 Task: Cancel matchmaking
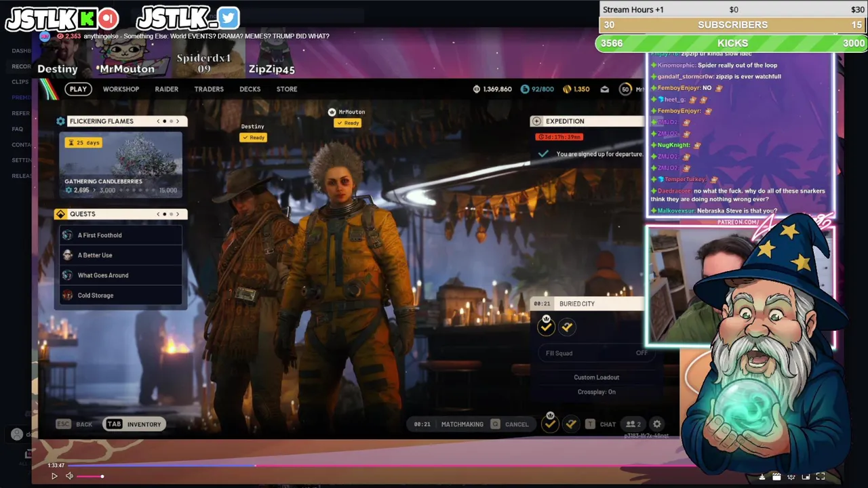tap(510, 424)
